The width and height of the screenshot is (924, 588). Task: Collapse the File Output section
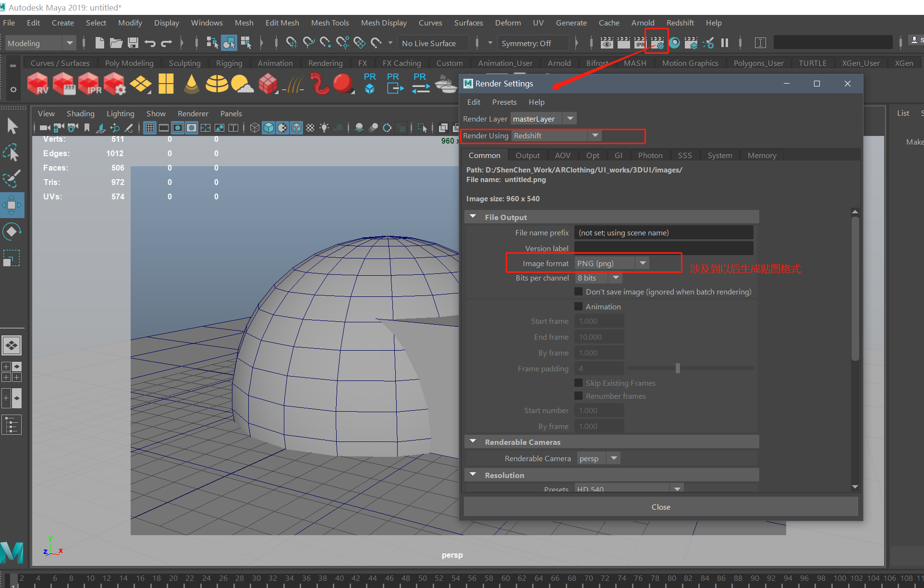[473, 217]
